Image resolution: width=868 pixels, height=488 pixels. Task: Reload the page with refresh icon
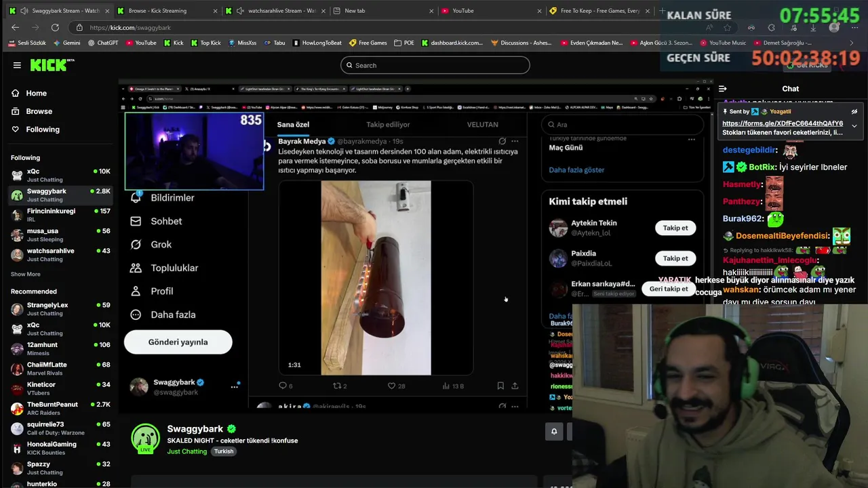[55, 28]
